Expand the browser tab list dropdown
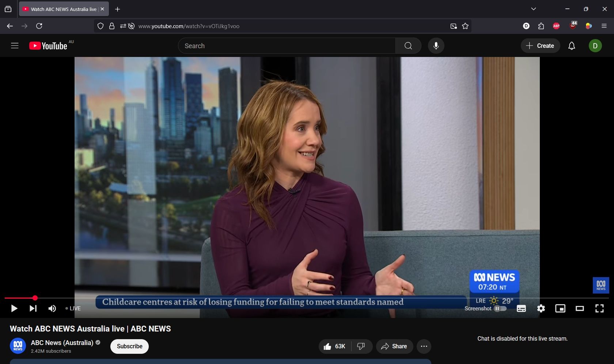 click(534, 9)
